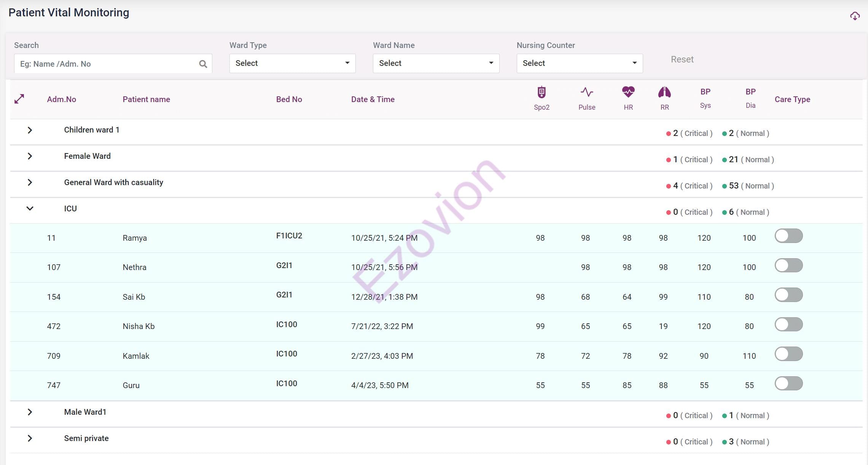Click the HR heart icon
The height and width of the screenshot is (465, 868).
click(628, 92)
